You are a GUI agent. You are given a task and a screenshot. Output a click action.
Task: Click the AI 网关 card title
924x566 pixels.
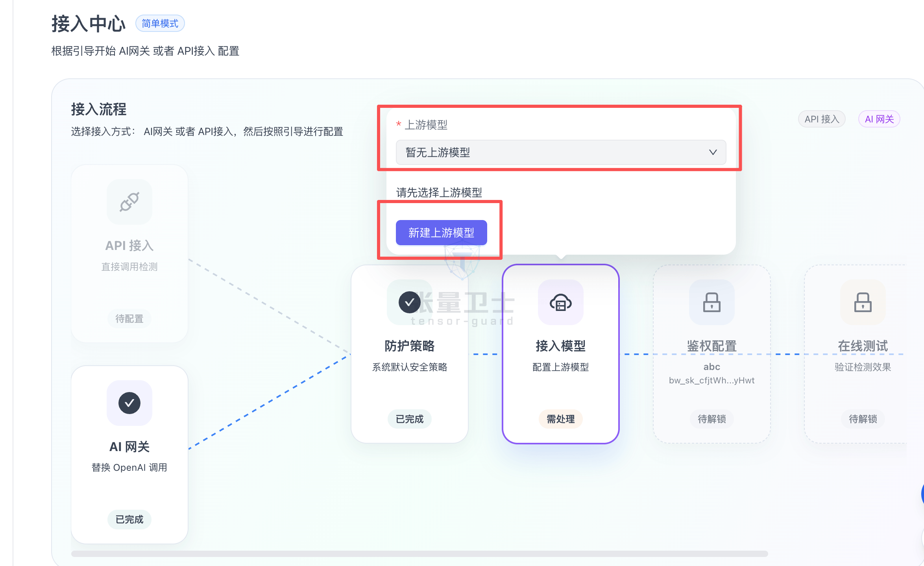tap(129, 447)
